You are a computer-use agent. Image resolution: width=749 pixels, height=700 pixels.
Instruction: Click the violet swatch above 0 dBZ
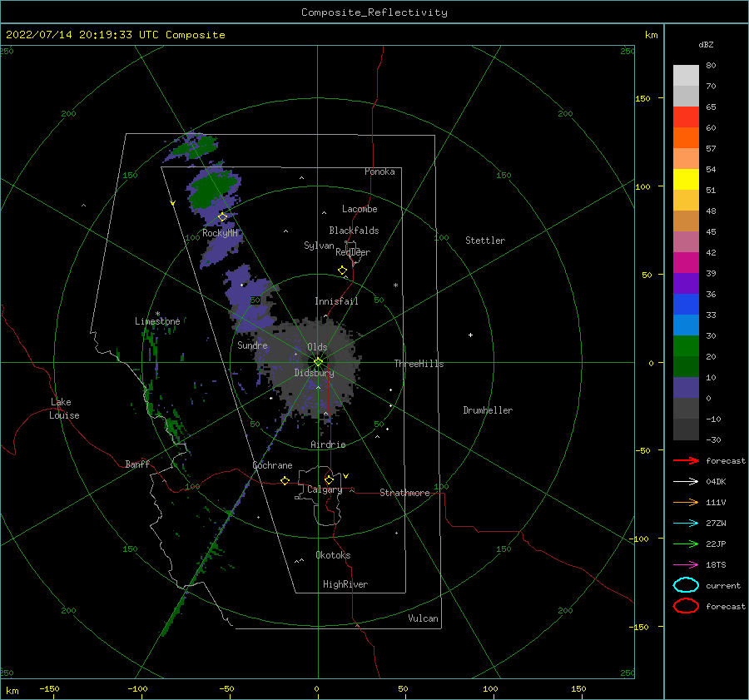686,387
